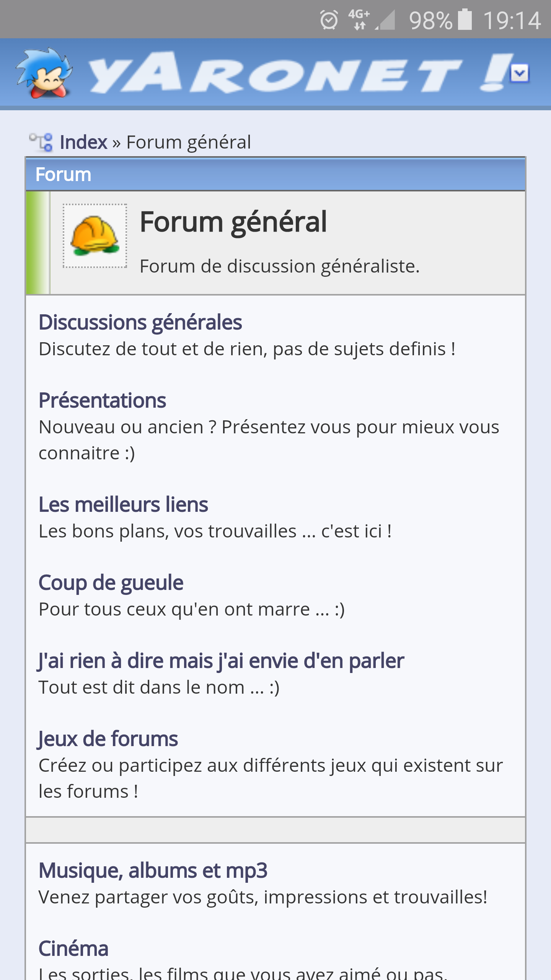Screen dimensions: 551x980
Task: Open the Coup de gueule forum
Action: click(111, 583)
